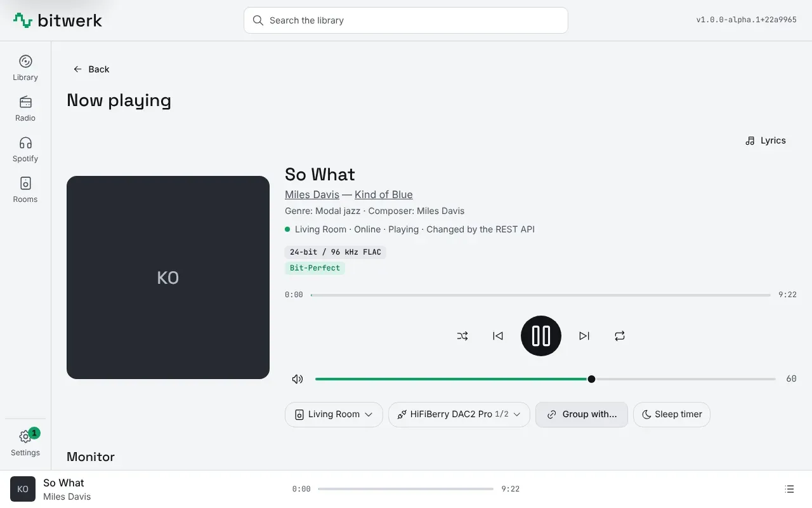Click the So What title in bottom bar
812x508 pixels.
[63, 483]
